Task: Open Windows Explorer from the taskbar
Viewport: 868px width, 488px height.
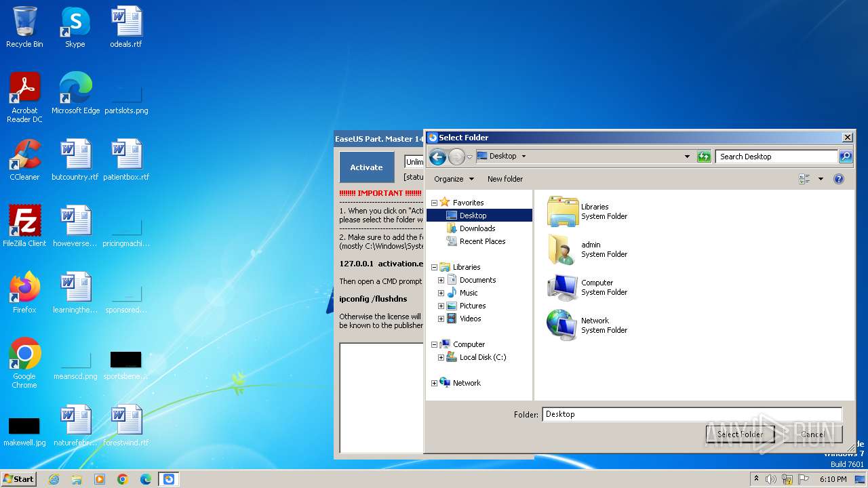Action: point(77,479)
